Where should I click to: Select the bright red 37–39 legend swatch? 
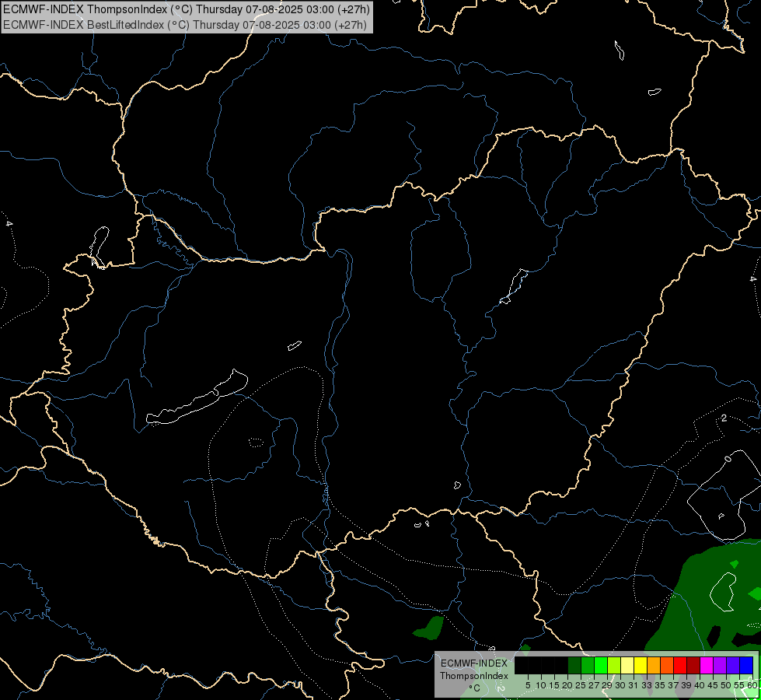coord(680,665)
